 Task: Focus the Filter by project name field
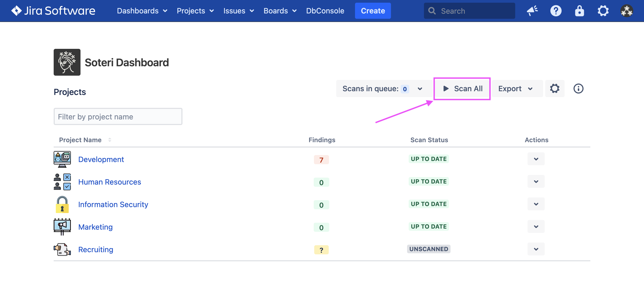pyautogui.click(x=118, y=116)
